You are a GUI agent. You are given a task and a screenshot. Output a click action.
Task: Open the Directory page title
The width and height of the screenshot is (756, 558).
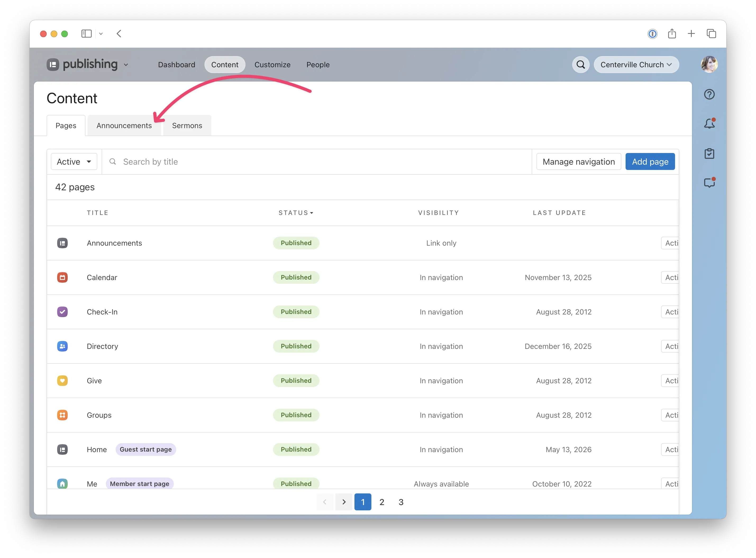pyautogui.click(x=103, y=346)
